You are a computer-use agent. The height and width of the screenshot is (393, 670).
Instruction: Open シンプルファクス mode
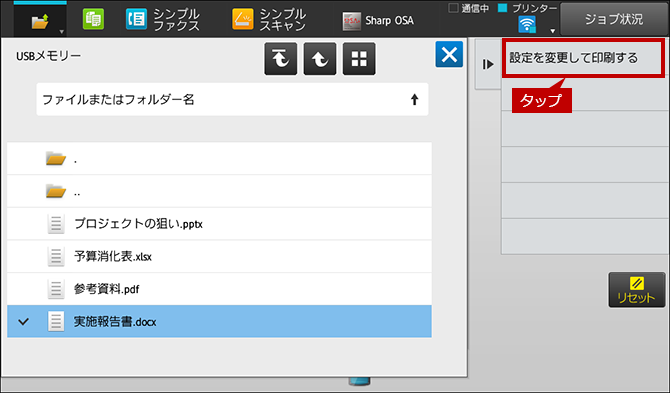[x=163, y=20]
